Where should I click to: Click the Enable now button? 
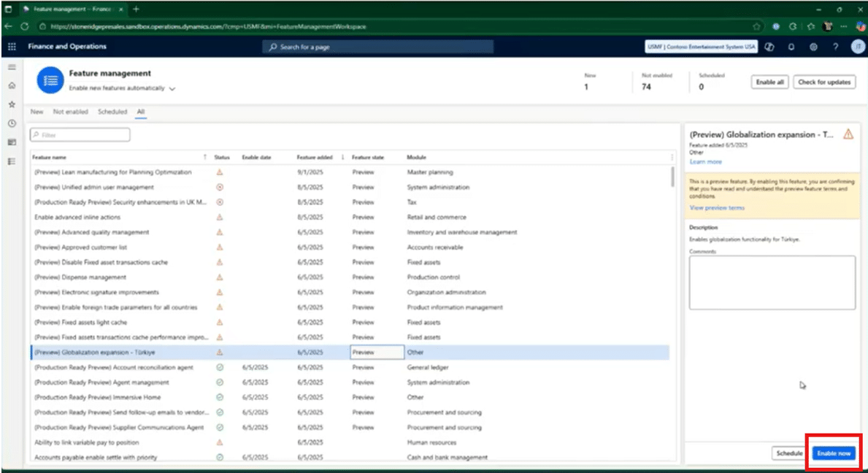click(x=834, y=453)
